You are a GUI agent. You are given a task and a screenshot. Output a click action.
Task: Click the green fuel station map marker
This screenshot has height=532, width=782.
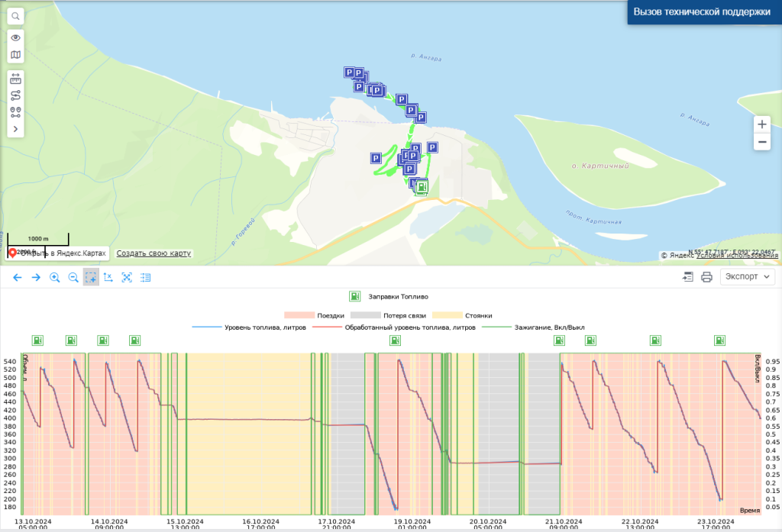422,188
